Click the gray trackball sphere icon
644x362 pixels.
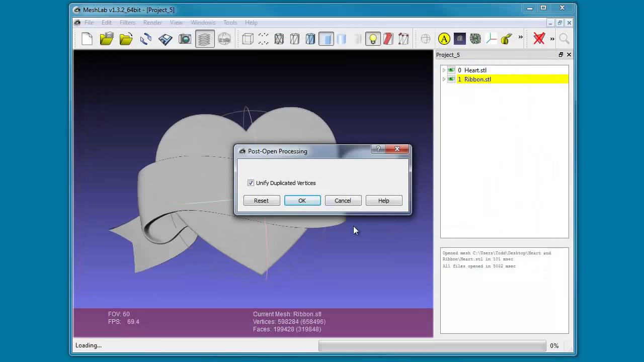426,39
